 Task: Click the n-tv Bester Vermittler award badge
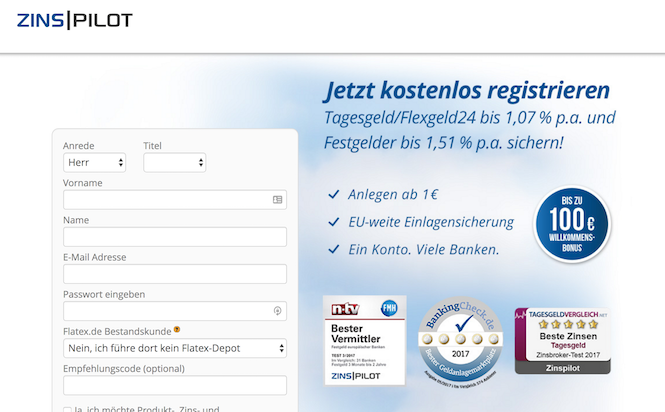pos(365,340)
